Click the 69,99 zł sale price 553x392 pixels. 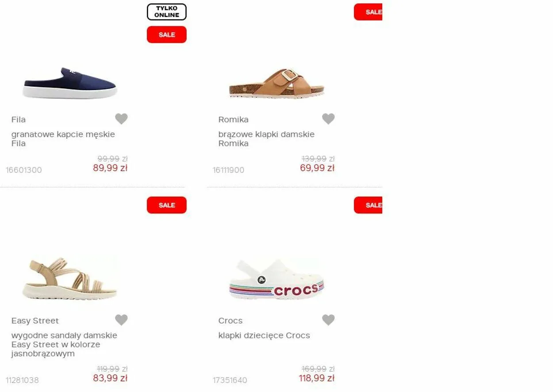(x=317, y=168)
